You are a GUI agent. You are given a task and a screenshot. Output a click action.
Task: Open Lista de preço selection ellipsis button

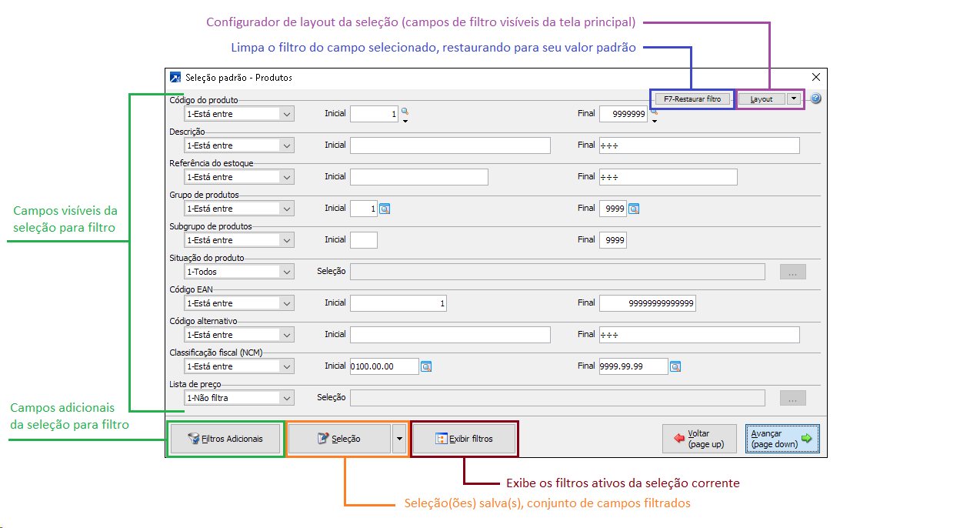coord(793,398)
